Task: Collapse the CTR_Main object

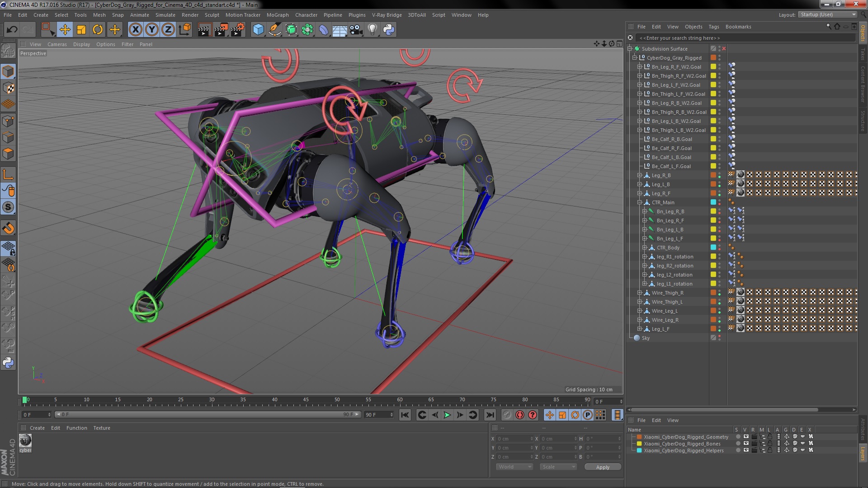Action: (x=640, y=202)
